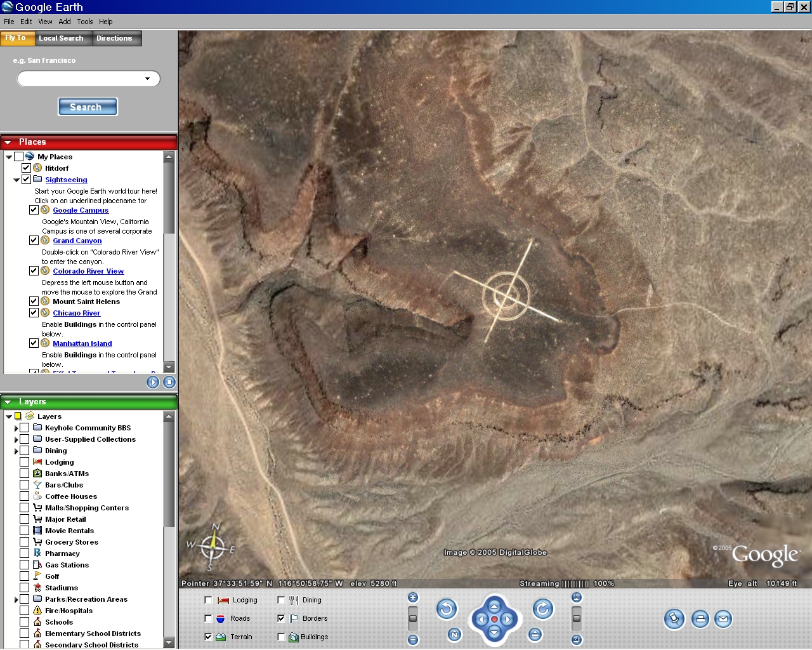Click the zoom slider handle
Screen dimensions: 812x650
(x=413, y=618)
